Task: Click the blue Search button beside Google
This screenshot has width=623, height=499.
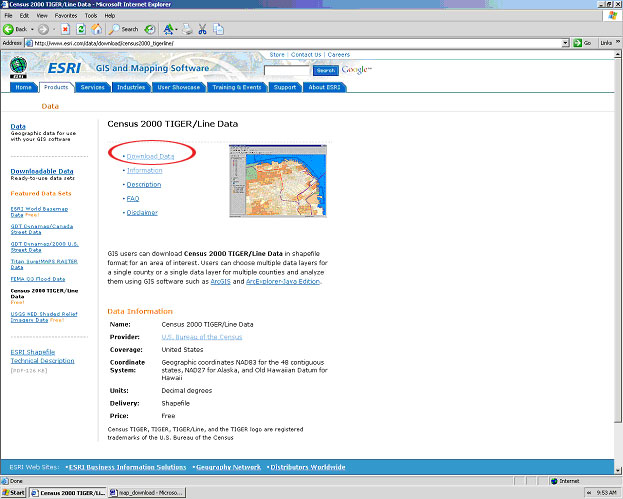Action: pos(326,70)
